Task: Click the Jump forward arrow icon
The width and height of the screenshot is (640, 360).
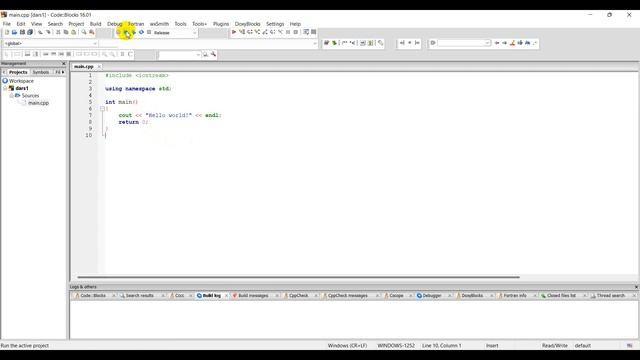Action: [x=504, y=43]
